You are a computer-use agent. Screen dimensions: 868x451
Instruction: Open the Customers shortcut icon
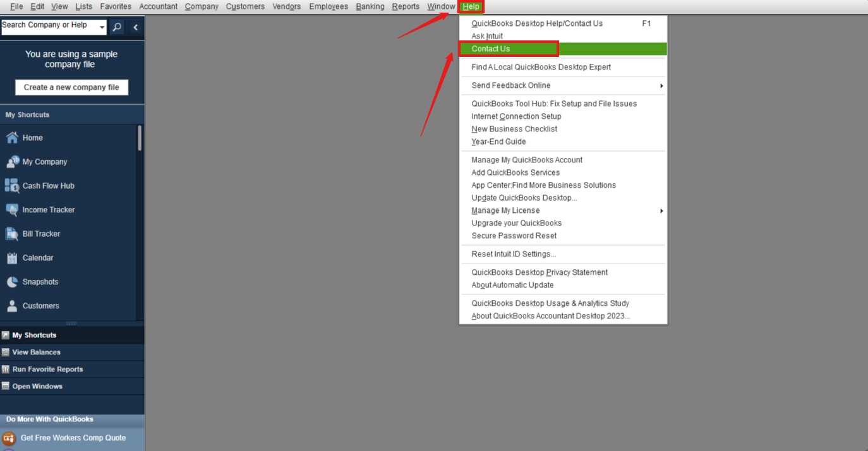point(12,306)
